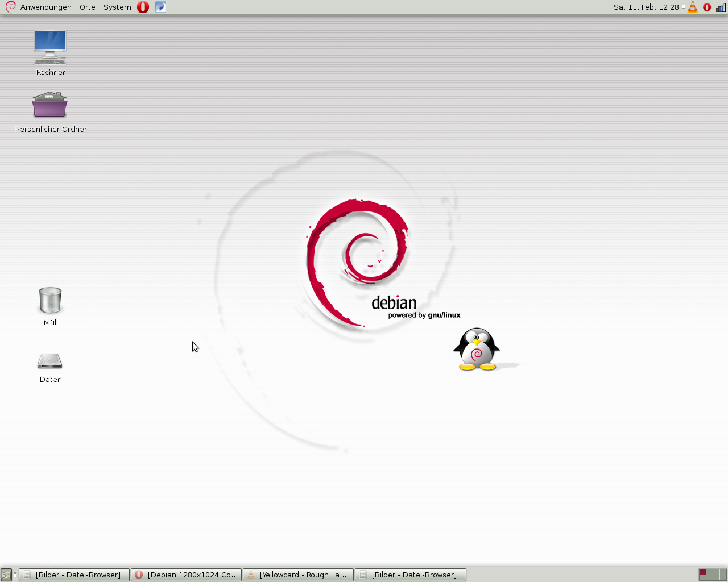Restore the Debian 1280x1024 Opera window
The image size is (728, 582).
187,575
